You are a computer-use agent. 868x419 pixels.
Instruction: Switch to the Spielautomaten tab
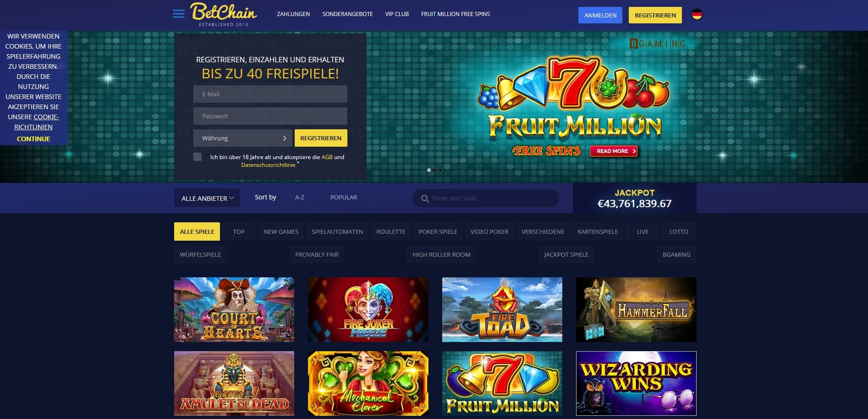pos(337,232)
